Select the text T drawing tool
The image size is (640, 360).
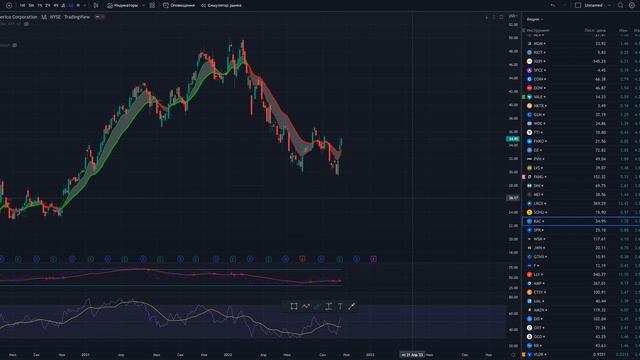[340, 306]
